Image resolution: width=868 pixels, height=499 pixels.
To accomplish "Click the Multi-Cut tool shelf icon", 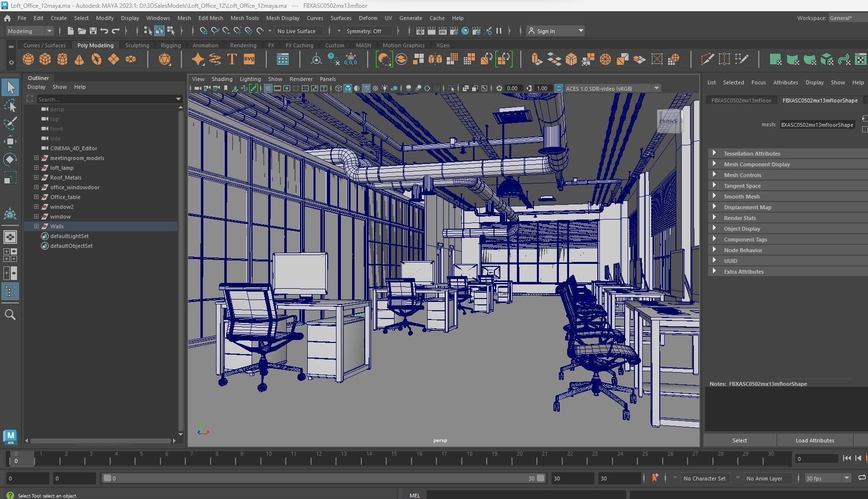I will pos(707,60).
